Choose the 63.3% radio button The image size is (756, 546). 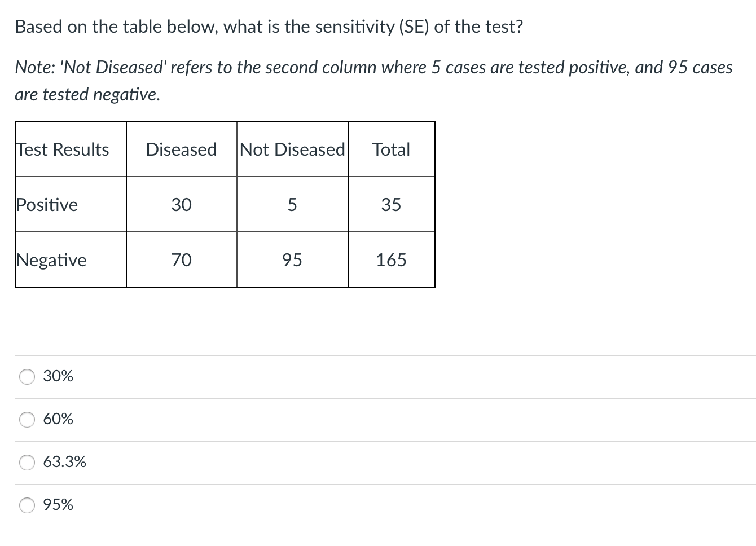(x=27, y=462)
